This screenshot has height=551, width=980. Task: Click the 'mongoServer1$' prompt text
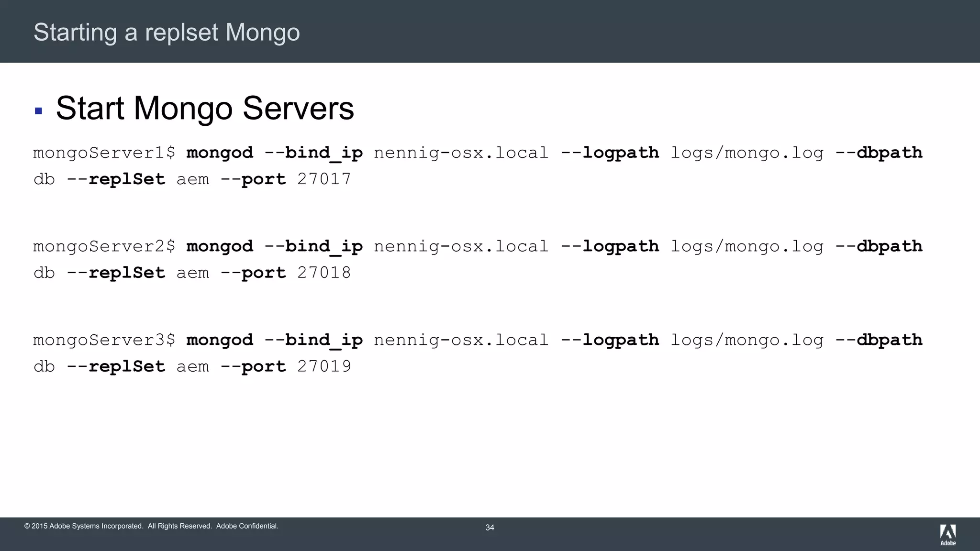pyautogui.click(x=104, y=153)
